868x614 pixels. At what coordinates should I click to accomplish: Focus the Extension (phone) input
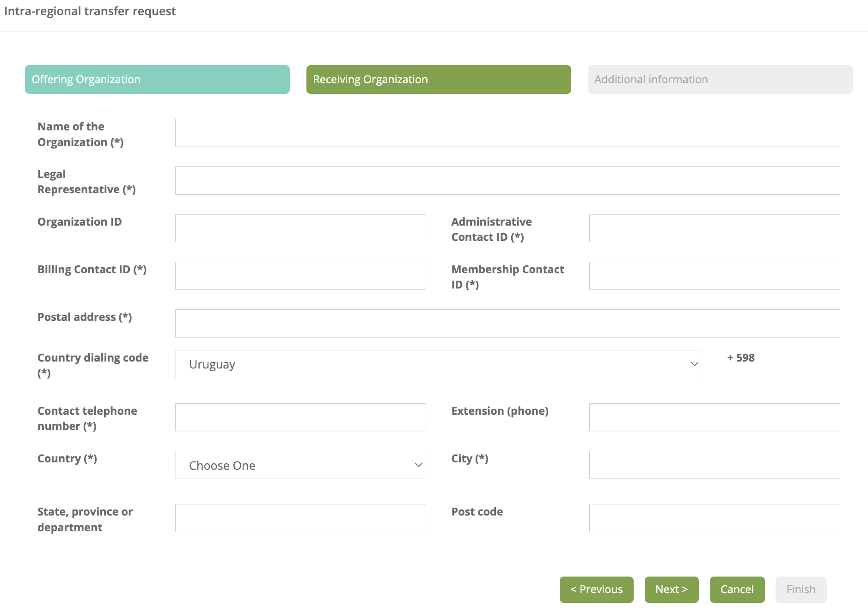pyautogui.click(x=714, y=418)
